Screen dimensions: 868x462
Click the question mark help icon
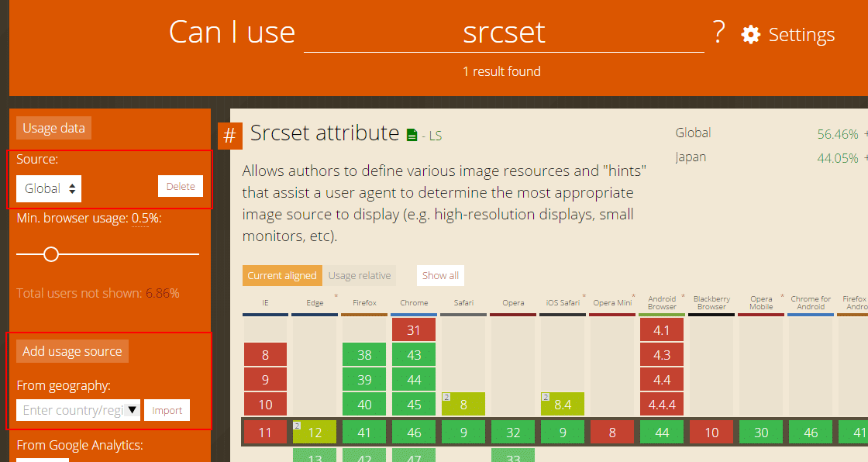[x=718, y=32]
